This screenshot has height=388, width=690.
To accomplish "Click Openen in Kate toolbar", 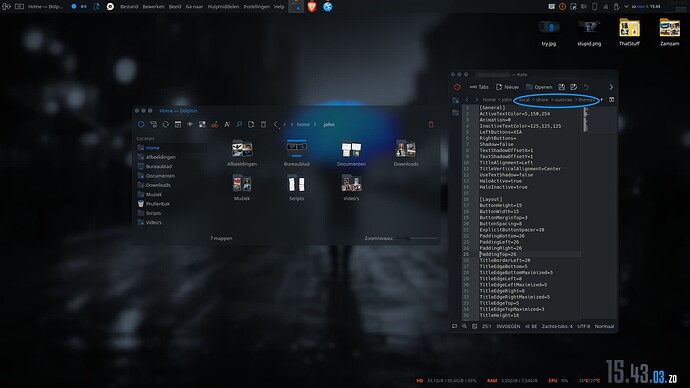I will (x=539, y=87).
